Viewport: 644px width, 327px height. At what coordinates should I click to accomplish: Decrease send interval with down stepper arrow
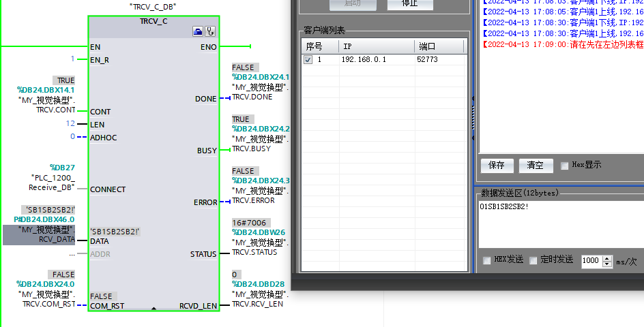click(607, 264)
